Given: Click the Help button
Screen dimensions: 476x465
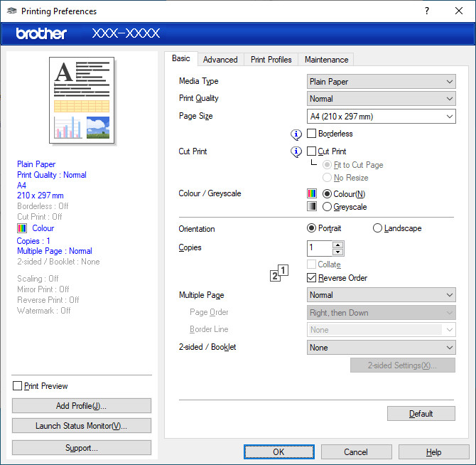Looking at the screenshot, I should click(434, 452).
